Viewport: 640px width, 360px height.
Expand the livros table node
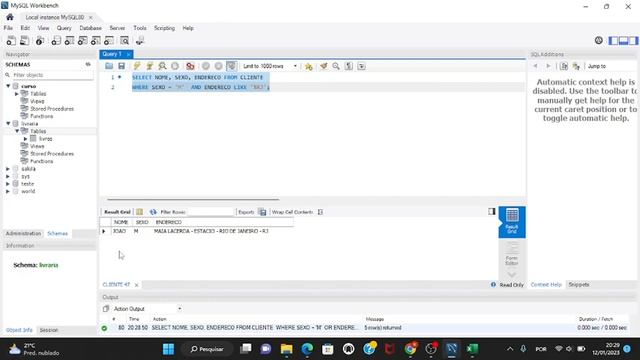coord(25,139)
